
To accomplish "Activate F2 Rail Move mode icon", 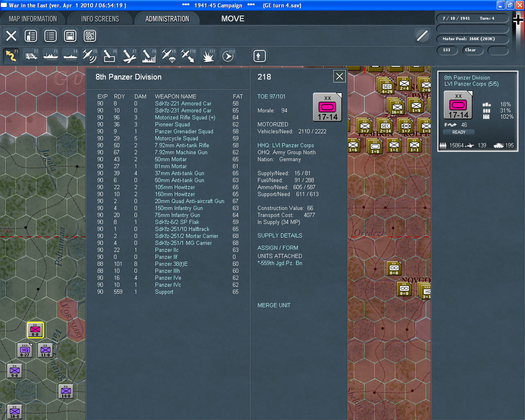I will pyautogui.click(x=31, y=56).
